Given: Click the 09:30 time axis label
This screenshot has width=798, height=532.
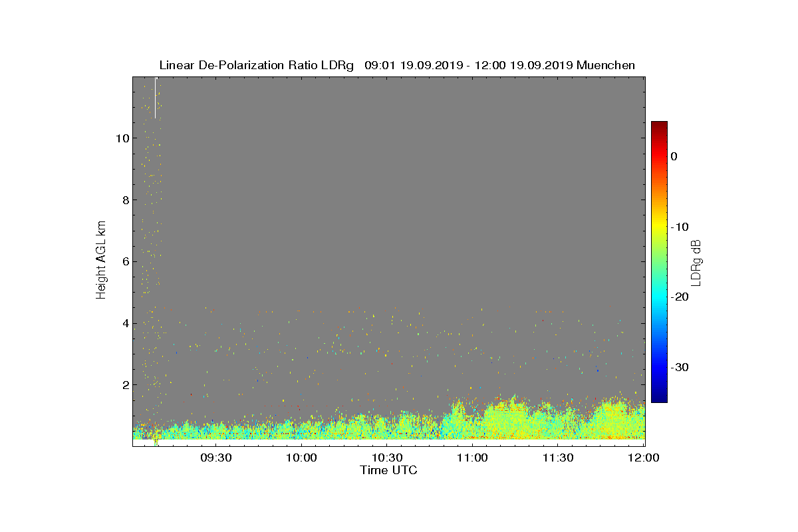Looking at the screenshot, I should coord(216,458).
